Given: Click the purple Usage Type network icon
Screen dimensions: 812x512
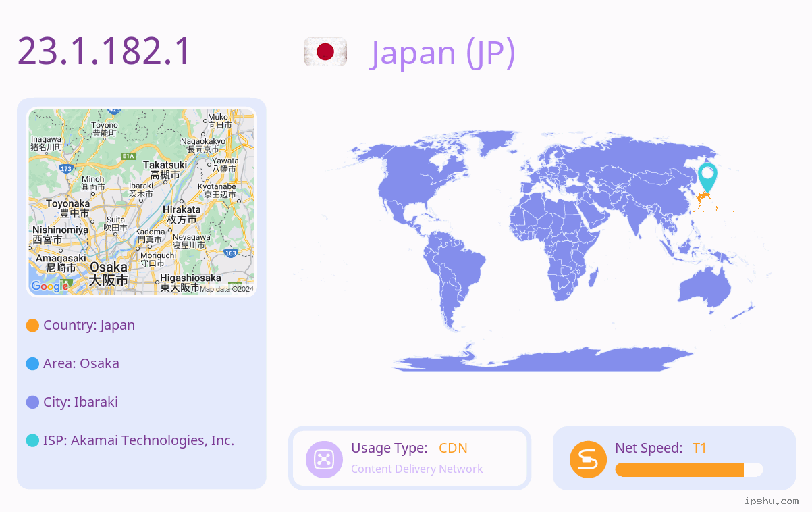Looking at the screenshot, I should point(324,459).
